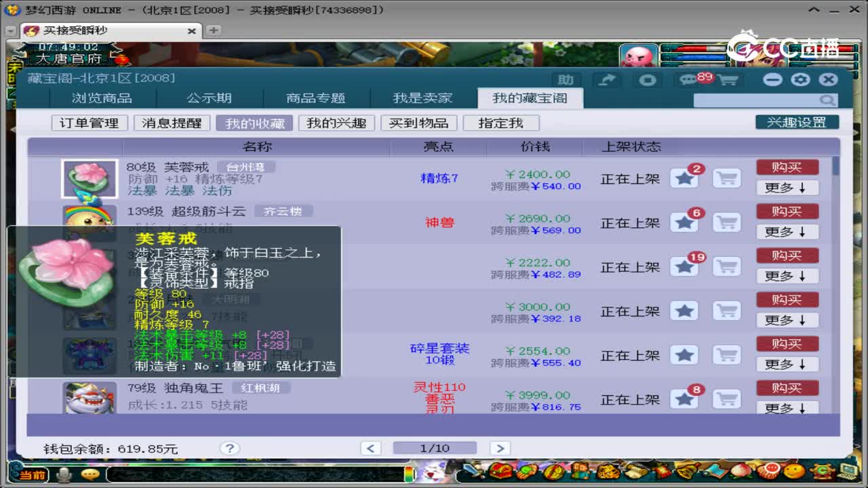
Task: Buy 超级筋斗云 for ¥2690.00
Action: click(x=787, y=211)
